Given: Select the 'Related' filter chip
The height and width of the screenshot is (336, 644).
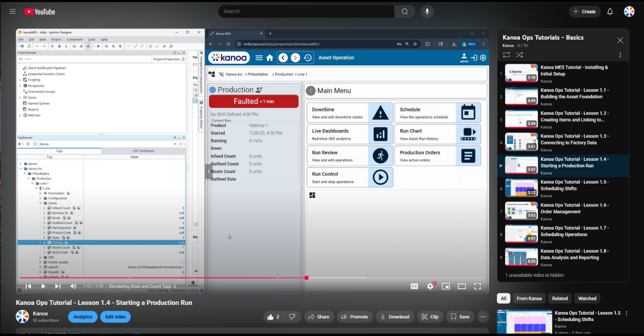Looking at the screenshot, I should click(x=560, y=298).
